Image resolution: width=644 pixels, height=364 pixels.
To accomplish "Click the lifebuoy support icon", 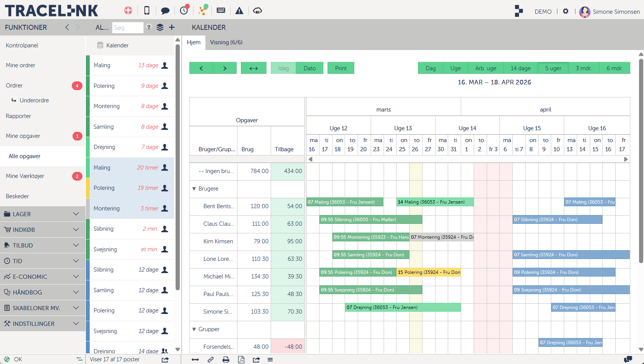I will pyautogui.click(x=128, y=11).
